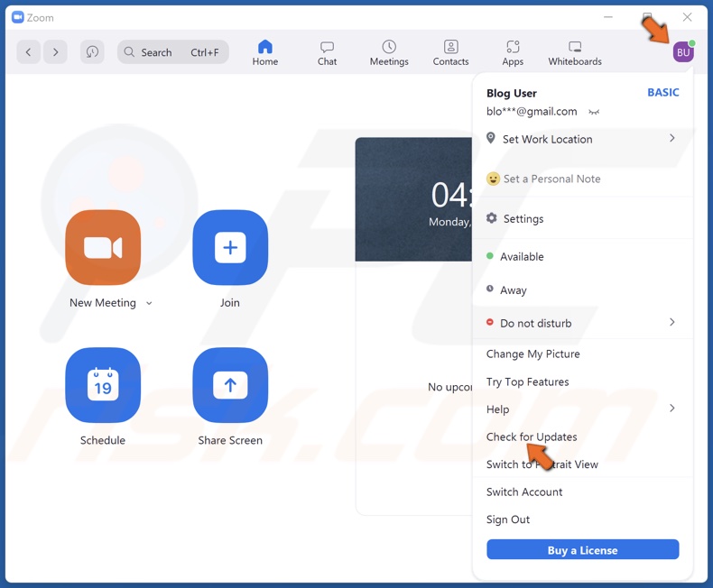Open the Schedule calendar icon
This screenshot has width=713, height=588.
click(103, 385)
